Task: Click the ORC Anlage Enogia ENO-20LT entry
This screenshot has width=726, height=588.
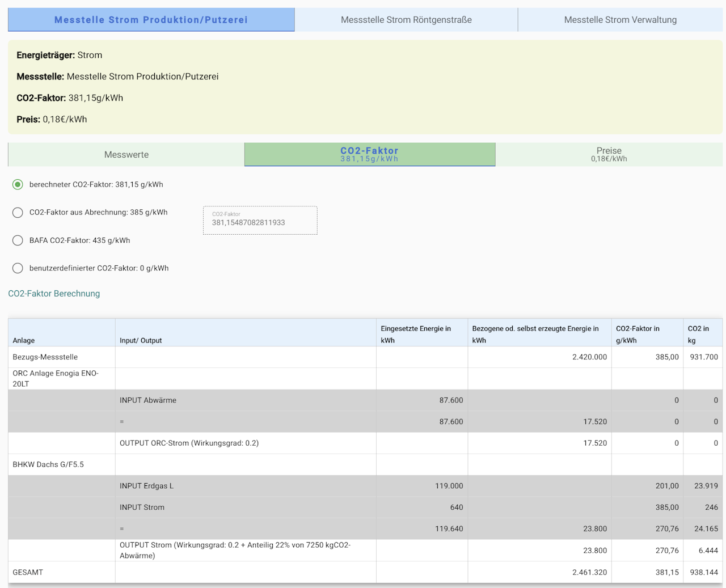Action: pyautogui.click(x=56, y=378)
